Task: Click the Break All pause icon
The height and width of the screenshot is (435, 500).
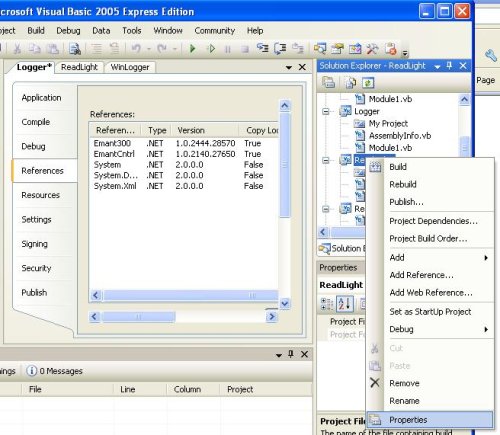Action: (x=228, y=49)
